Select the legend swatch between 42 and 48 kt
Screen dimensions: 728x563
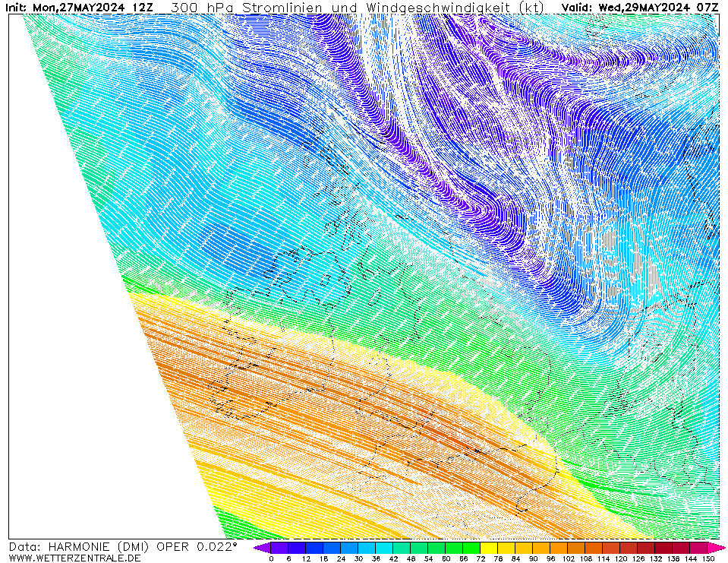click(x=402, y=548)
